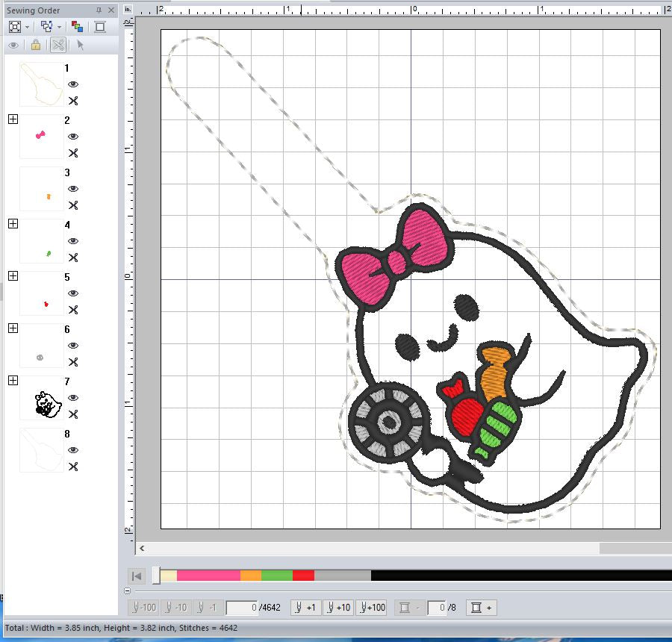Step back 10 stitches with -10 button
Viewport: 672px width, 642px height.
pos(176,607)
